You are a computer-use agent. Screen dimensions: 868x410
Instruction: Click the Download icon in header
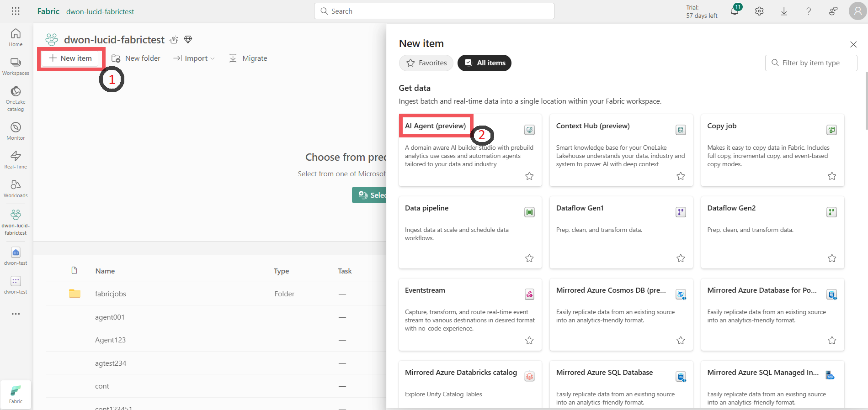point(784,11)
